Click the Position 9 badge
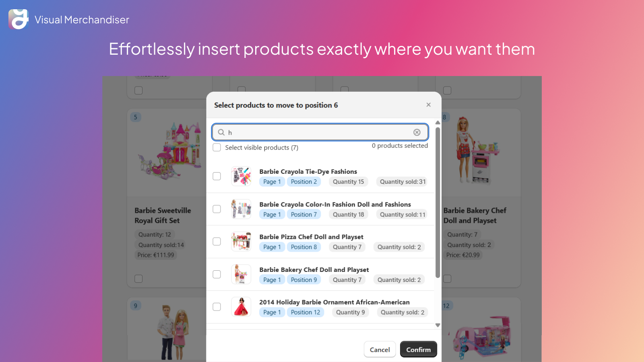Image resolution: width=644 pixels, height=362 pixels. click(304, 280)
